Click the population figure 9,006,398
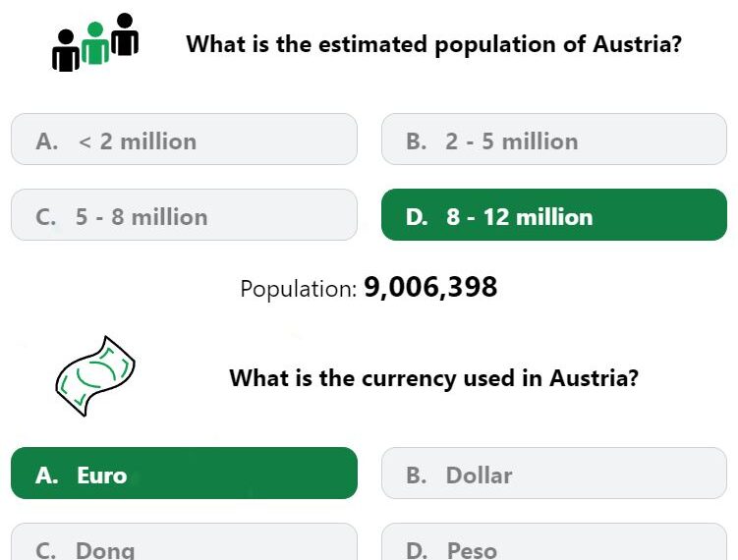The image size is (738, 560). tap(430, 287)
